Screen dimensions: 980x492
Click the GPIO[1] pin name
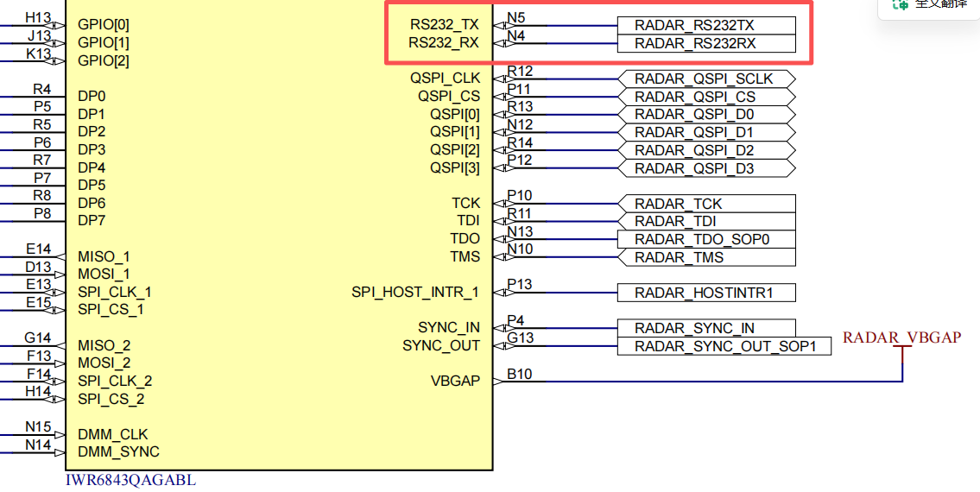tap(104, 43)
